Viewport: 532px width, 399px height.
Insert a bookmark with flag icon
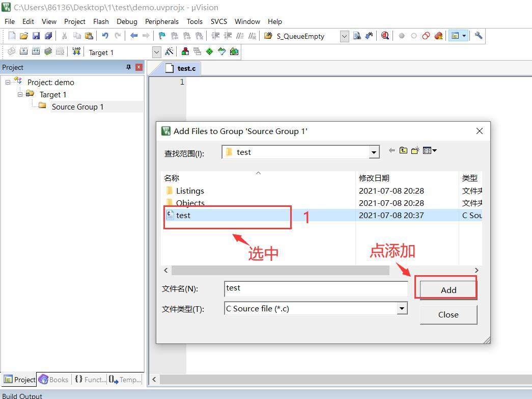click(162, 36)
